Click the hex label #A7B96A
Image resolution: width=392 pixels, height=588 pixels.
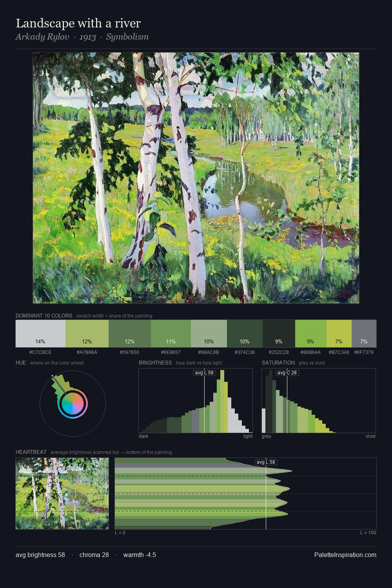click(x=87, y=352)
